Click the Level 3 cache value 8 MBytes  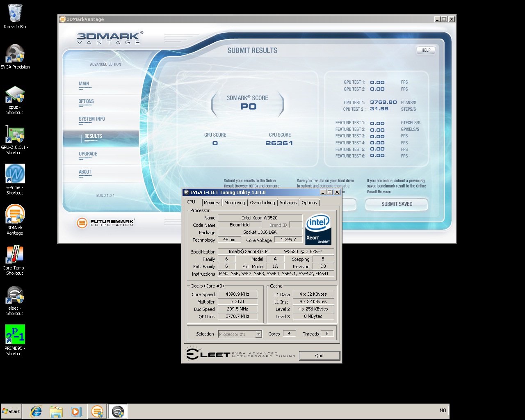[x=313, y=316]
